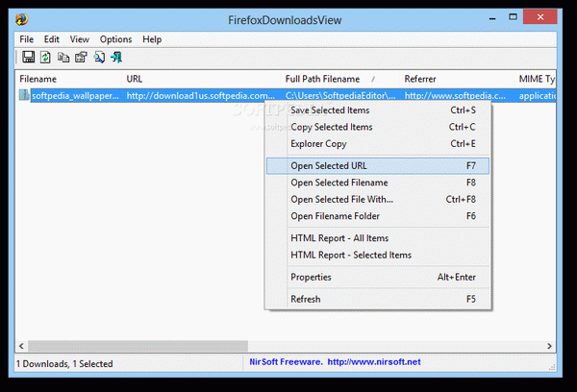
Task: Select Explorer Copy in context menu
Action: tap(378, 144)
